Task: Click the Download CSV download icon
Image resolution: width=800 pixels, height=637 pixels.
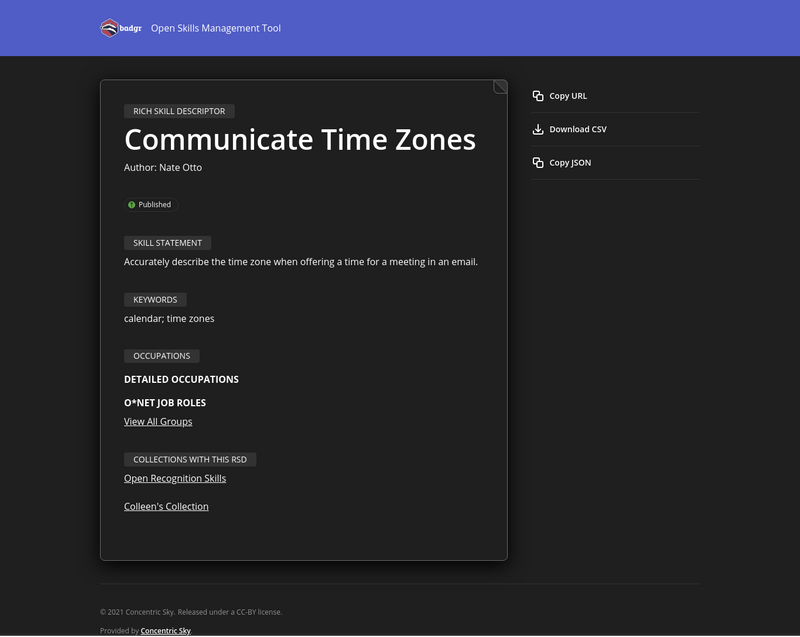Action: [538, 129]
